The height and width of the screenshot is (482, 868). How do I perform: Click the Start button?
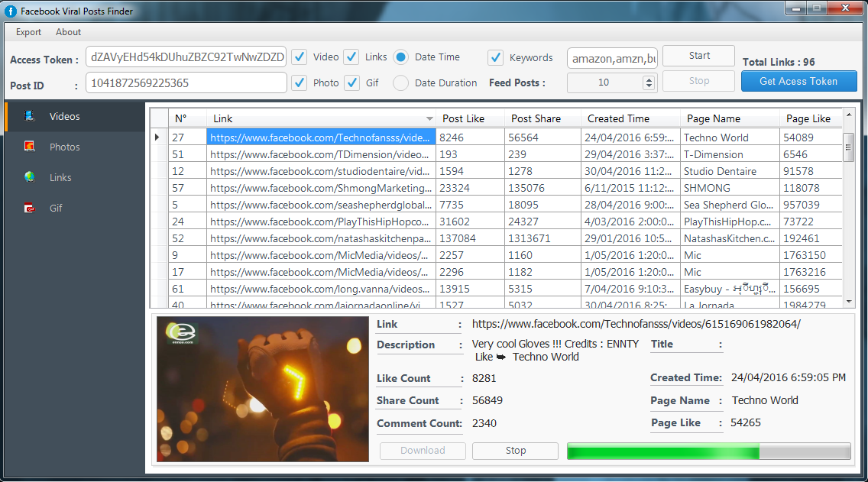[x=698, y=56]
